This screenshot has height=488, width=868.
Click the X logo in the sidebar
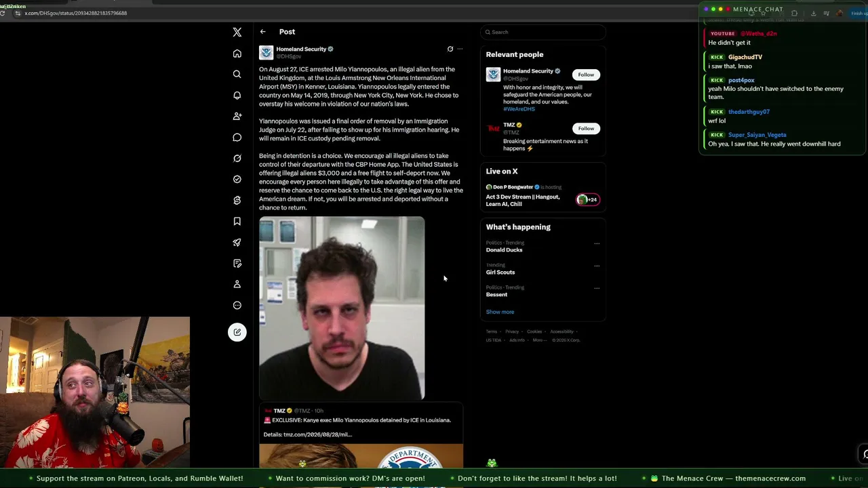coord(237,33)
